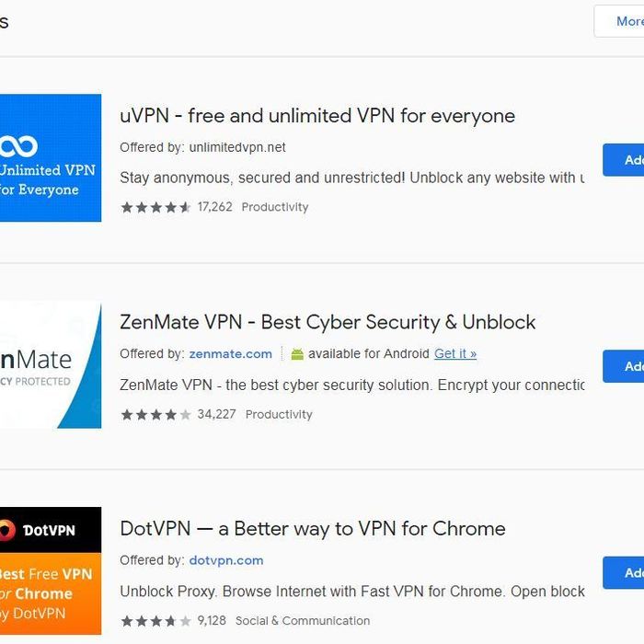Open the ZenMate VPN Best Cyber Security title
The image size is (644, 644).
pyautogui.click(x=328, y=322)
